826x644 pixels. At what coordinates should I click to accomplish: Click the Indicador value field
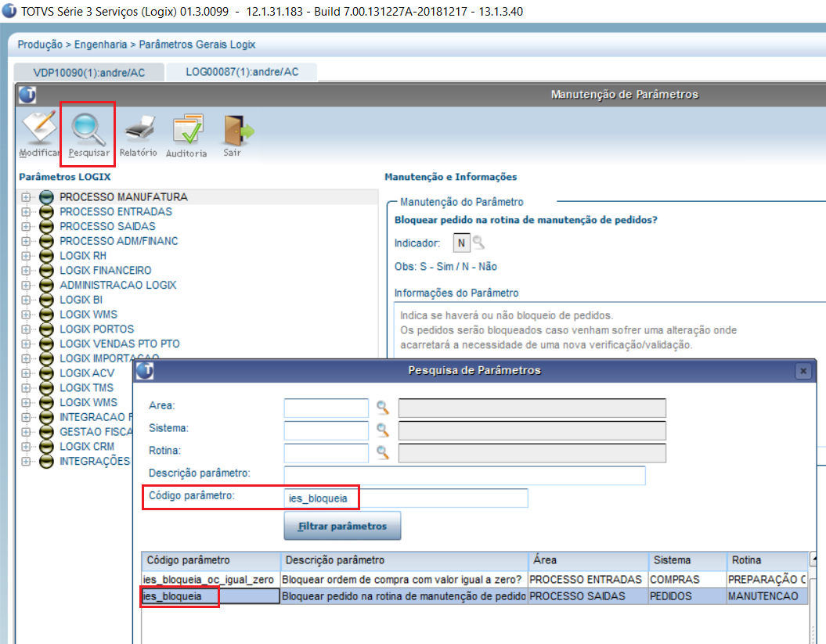[x=461, y=243]
